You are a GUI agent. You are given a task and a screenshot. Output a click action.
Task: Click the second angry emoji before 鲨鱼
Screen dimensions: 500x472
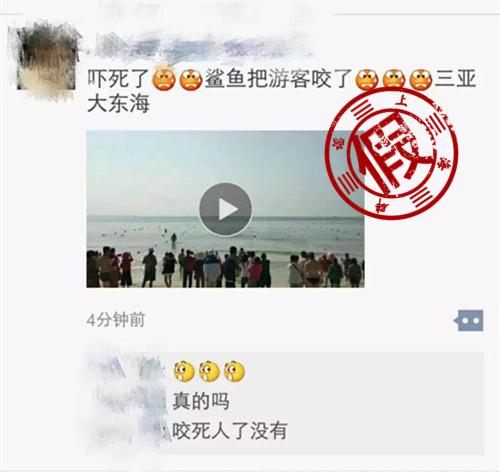(x=191, y=79)
